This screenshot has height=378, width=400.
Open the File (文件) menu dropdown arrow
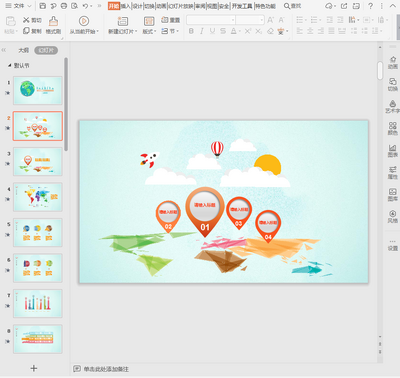point(29,6)
